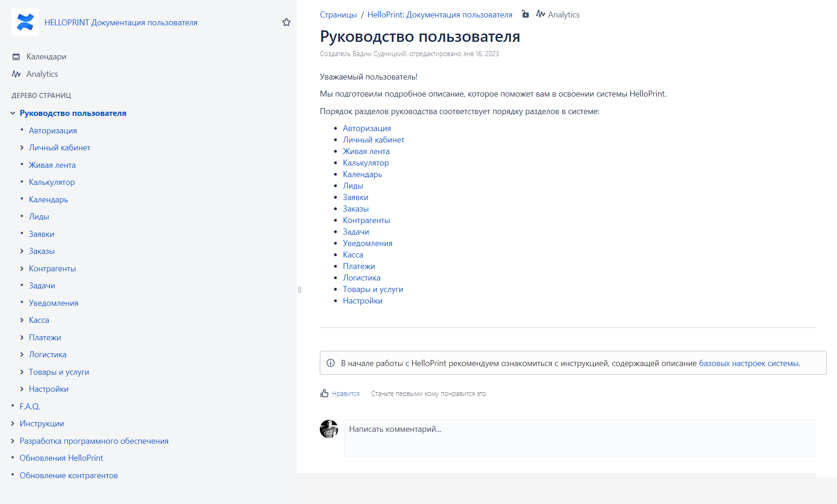
Task: Open Календарь link in page content
Action: [362, 174]
